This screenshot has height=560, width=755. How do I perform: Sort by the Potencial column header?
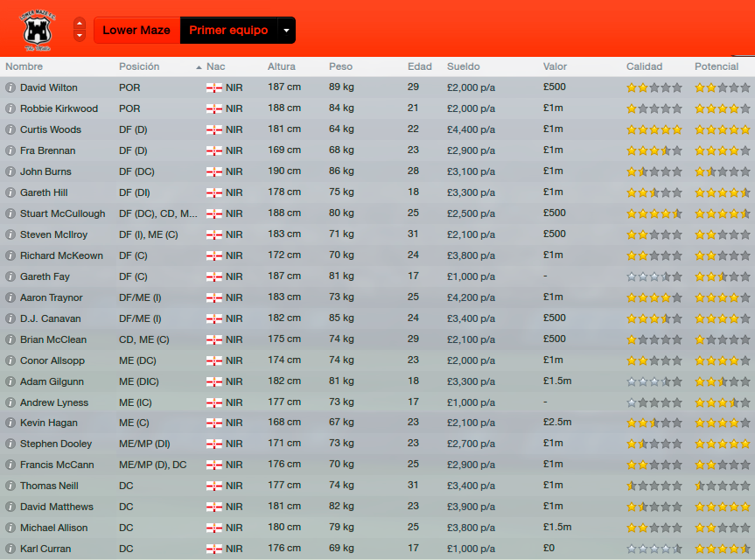717,66
